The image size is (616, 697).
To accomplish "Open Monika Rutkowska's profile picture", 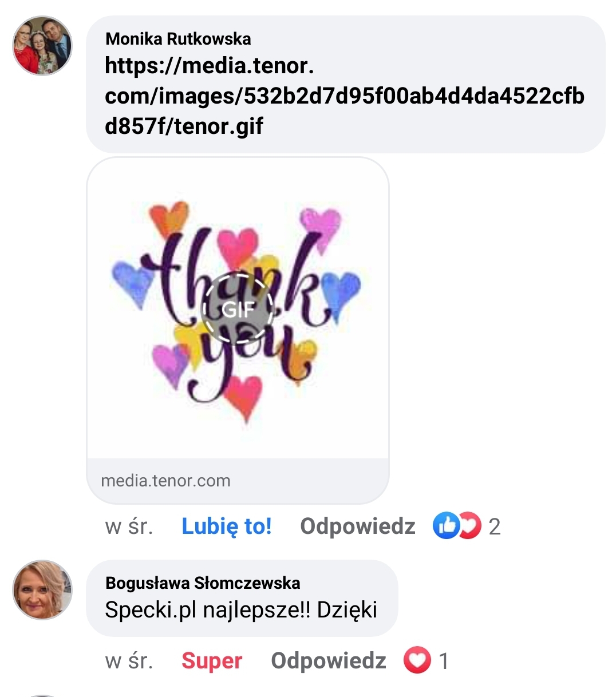I will coord(42,46).
